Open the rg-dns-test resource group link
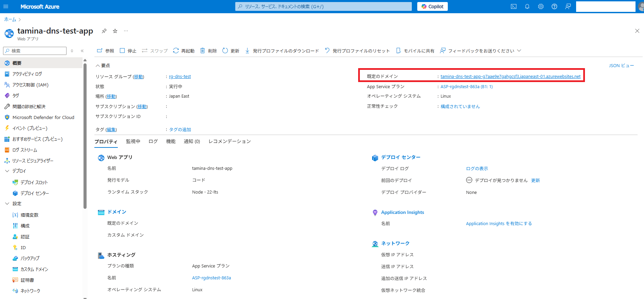This screenshot has width=644, height=299. (180, 77)
